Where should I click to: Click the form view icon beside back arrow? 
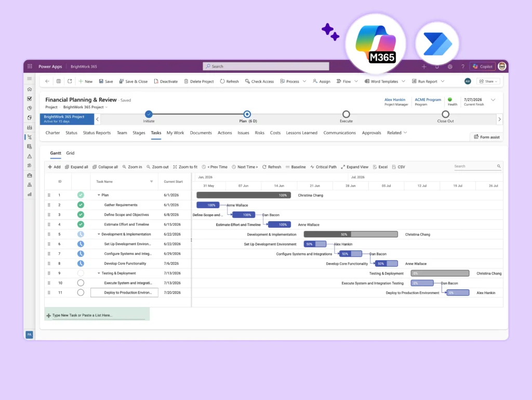[59, 81]
